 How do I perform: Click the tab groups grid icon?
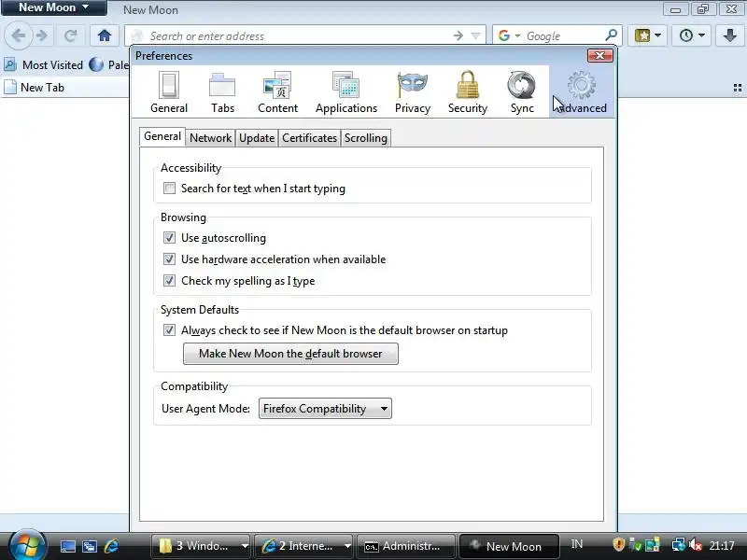click(x=738, y=88)
